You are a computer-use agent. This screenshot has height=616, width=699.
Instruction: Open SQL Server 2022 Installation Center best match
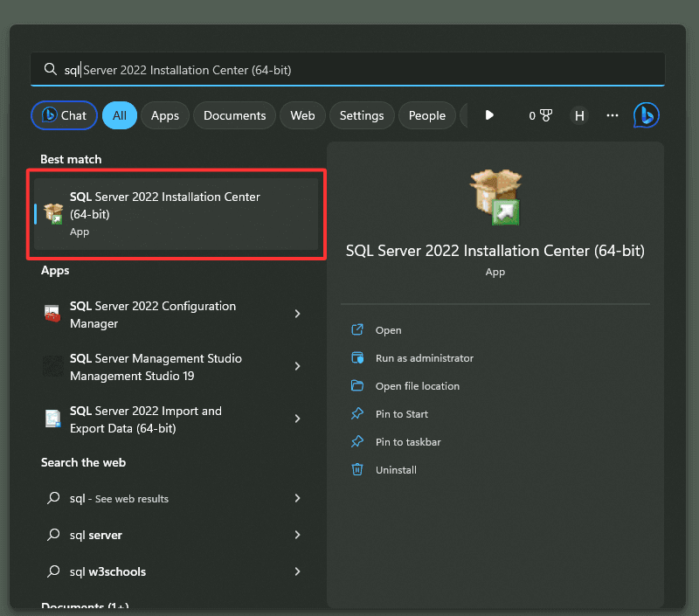176,214
